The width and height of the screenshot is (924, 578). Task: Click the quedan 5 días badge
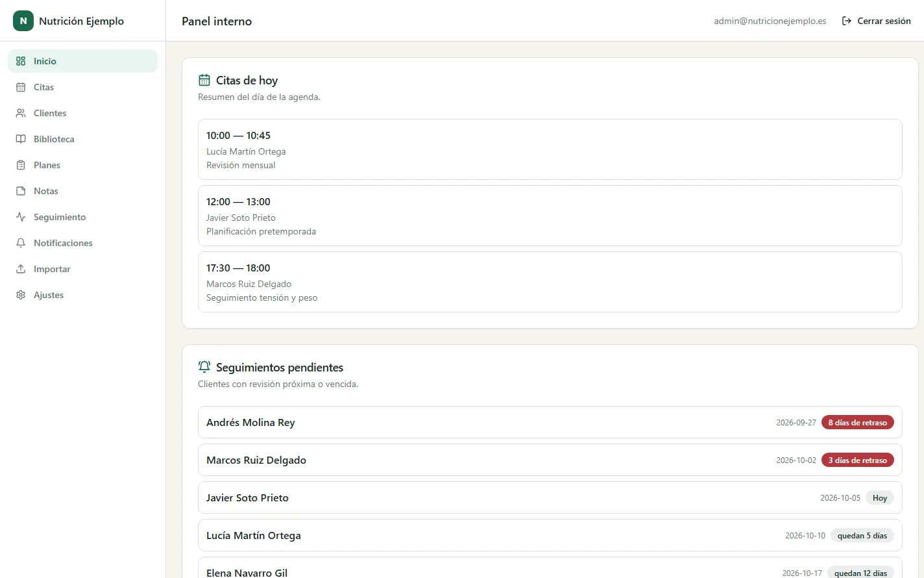[862, 535]
